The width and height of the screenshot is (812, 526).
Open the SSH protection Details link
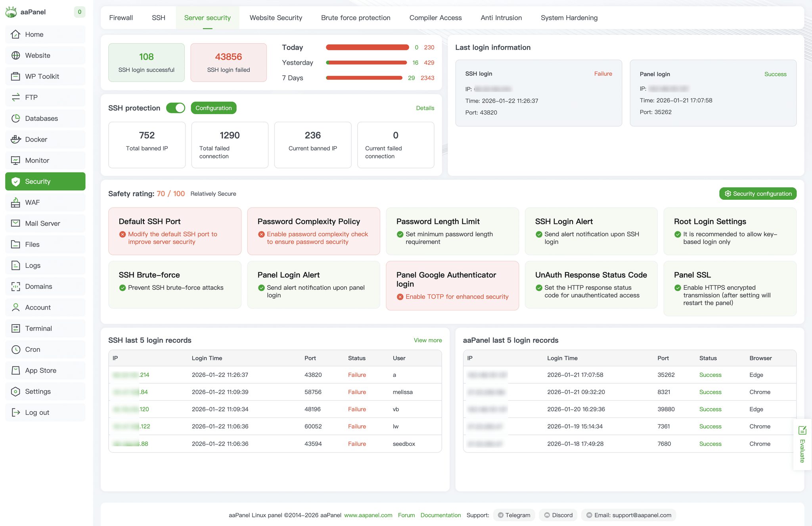pyautogui.click(x=425, y=108)
